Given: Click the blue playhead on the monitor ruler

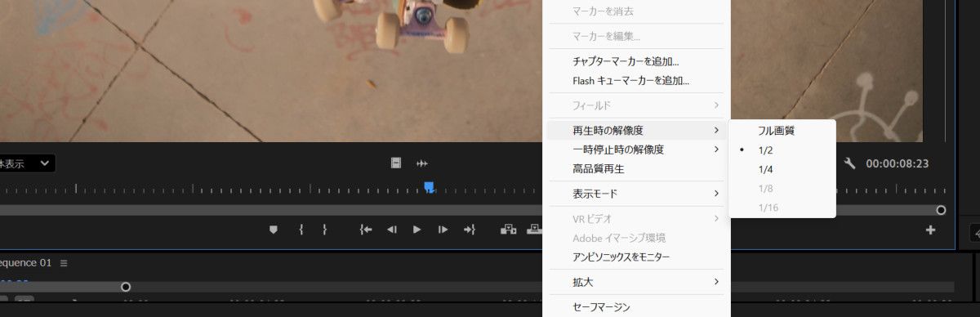Looking at the screenshot, I should [x=429, y=187].
